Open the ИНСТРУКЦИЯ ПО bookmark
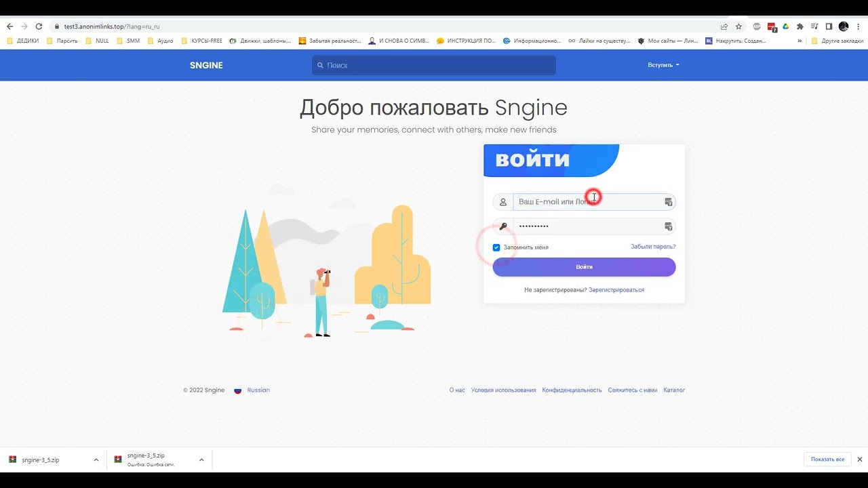The width and height of the screenshot is (868, 488). click(x=467, y=41)
